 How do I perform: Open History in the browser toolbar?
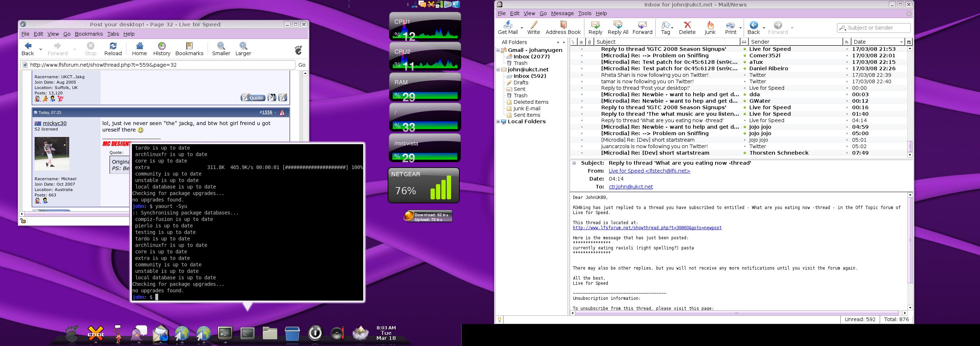(162, 49)
